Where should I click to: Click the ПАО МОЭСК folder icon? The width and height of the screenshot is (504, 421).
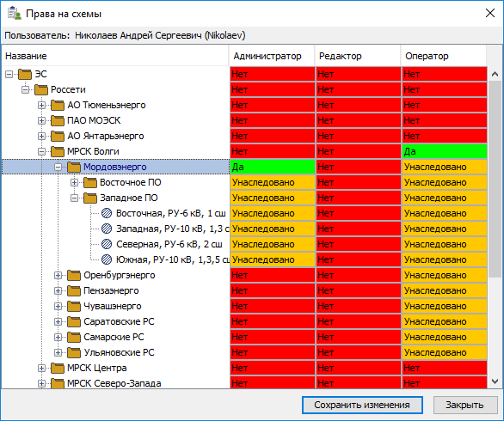pos(58,120)
